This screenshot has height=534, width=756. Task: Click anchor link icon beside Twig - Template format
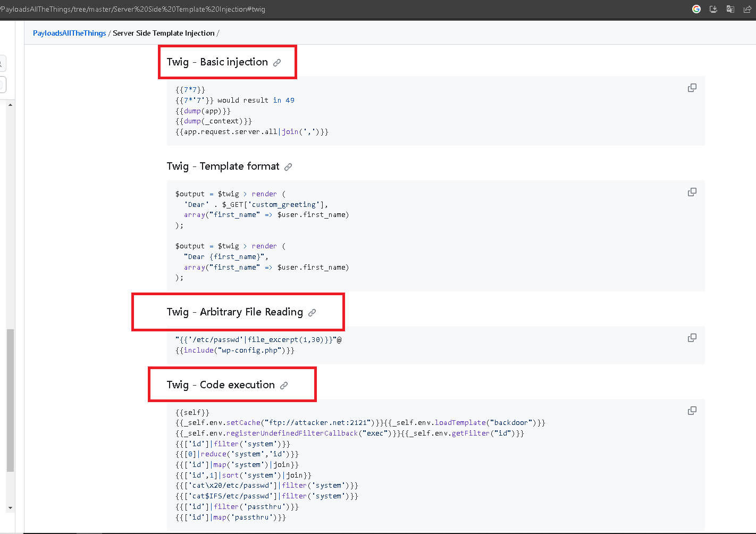(x=288, y=167)
